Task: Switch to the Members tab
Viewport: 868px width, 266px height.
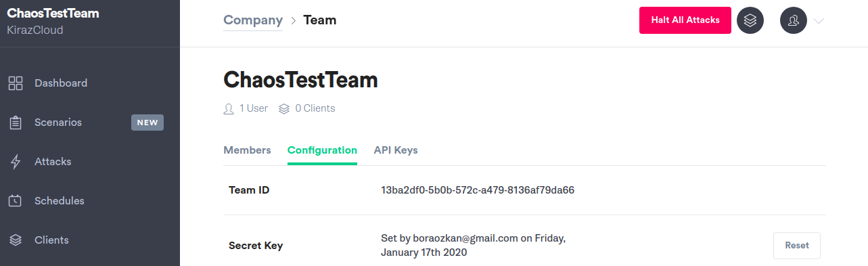Action: (247, 150)
